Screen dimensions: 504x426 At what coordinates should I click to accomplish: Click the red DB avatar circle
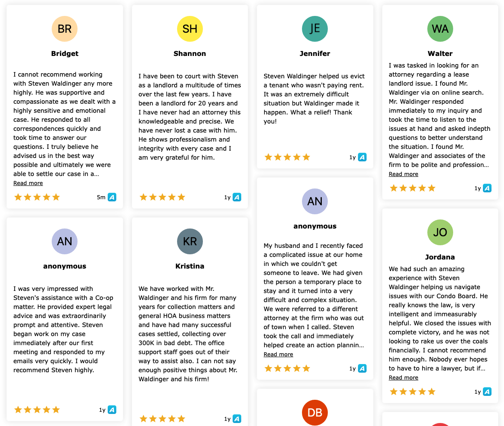pos(315,413)
